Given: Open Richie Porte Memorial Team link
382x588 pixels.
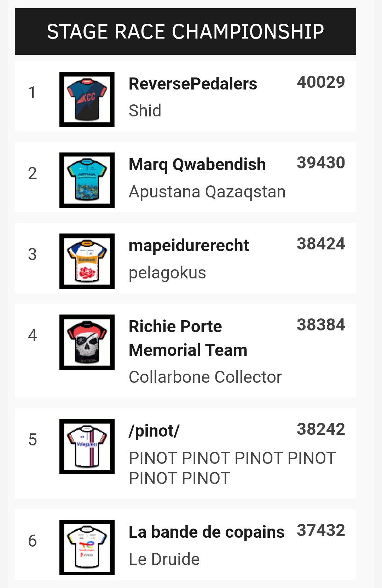Looking at the screenshot, I should [x=188, y=338].
